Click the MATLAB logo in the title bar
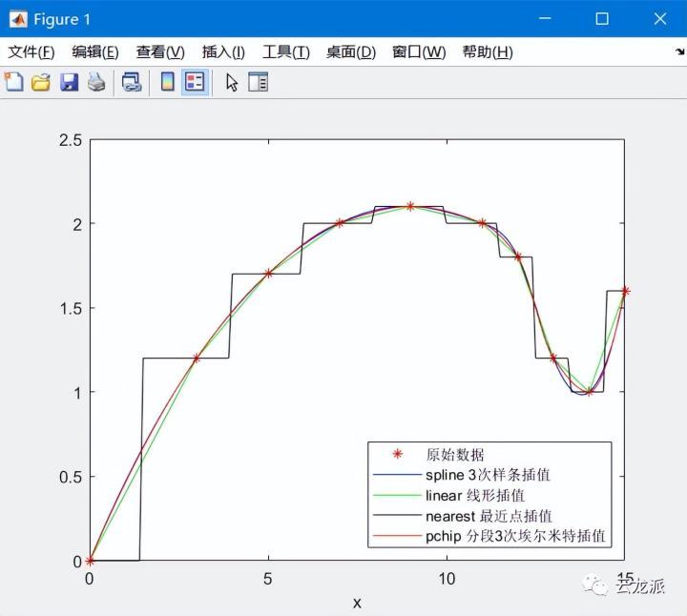This screenshot has height=616, width=687. pyautogui.click(x=18, y=19)
